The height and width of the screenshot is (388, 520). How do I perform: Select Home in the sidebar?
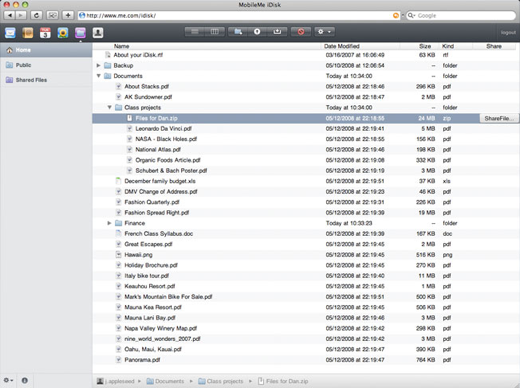(x=46, y=50)
